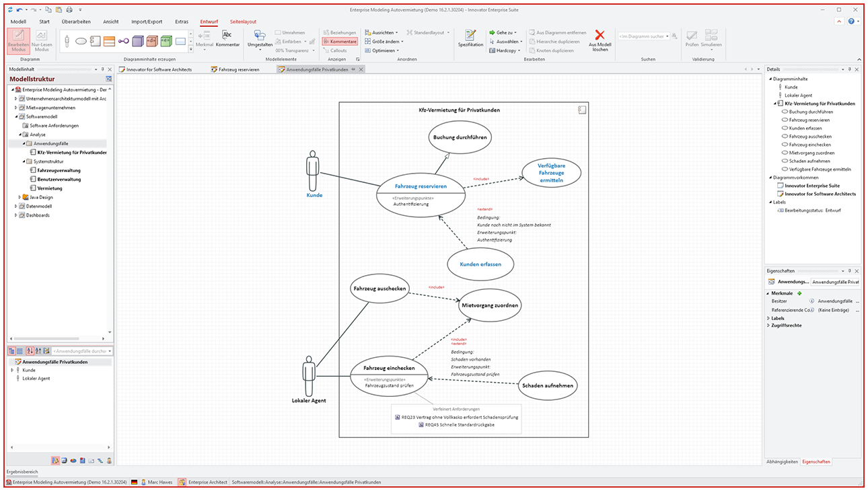
Task: Insert a Kommentar using the Abc icon
Action: click(x=228, y=40)
